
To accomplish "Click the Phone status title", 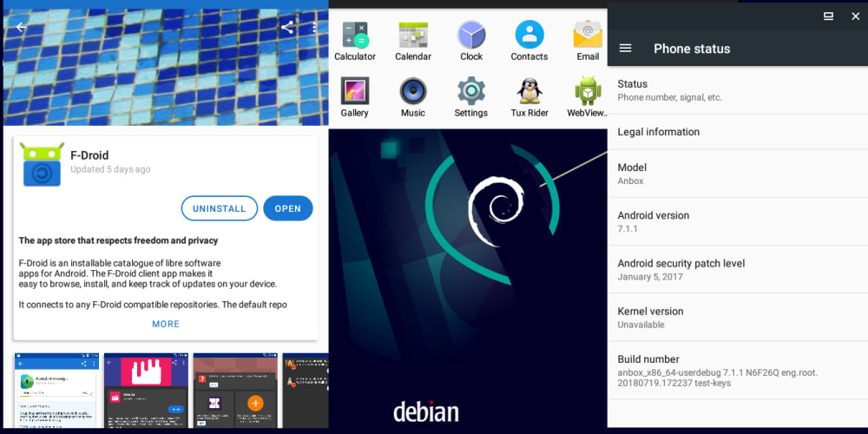I will (x=692, y=49).
